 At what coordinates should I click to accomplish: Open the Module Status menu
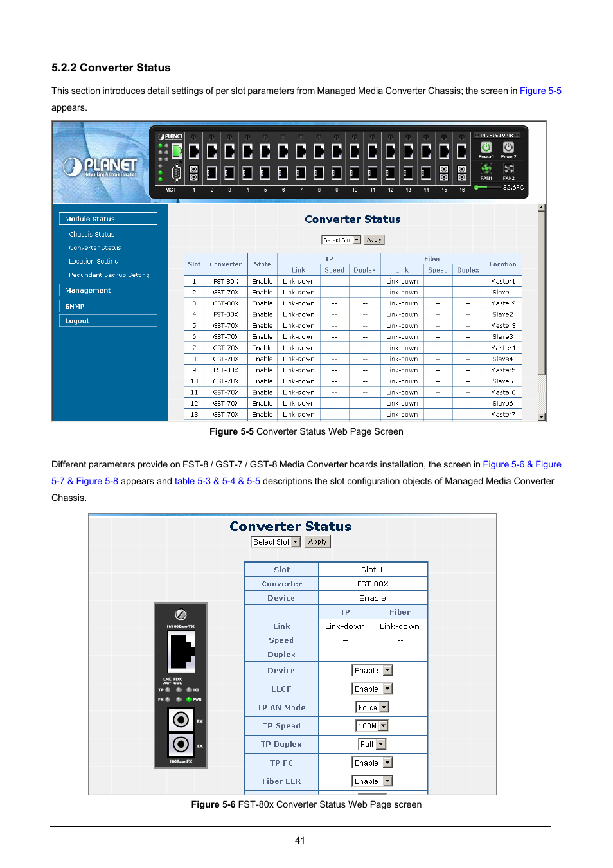click(x=108, y=219)
